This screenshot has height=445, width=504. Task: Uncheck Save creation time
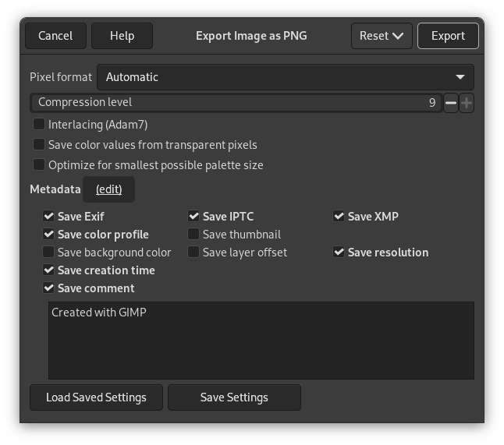(49, 270)
